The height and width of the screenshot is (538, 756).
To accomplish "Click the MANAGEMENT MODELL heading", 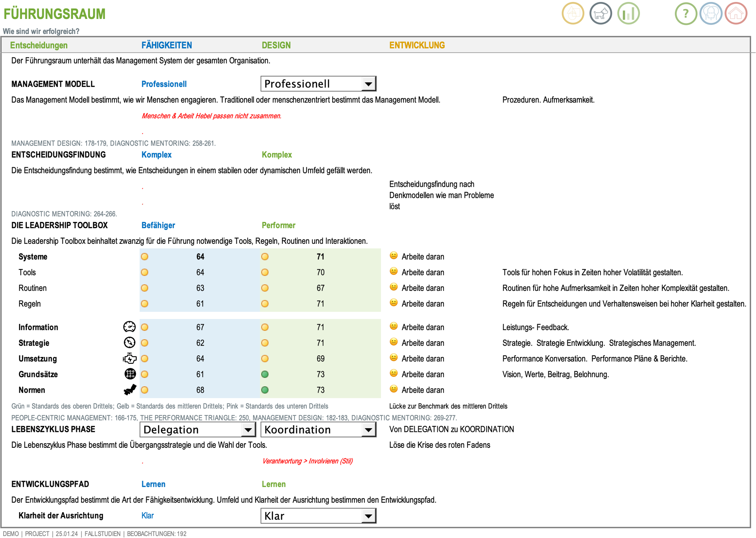I will (x=53, y=84).
